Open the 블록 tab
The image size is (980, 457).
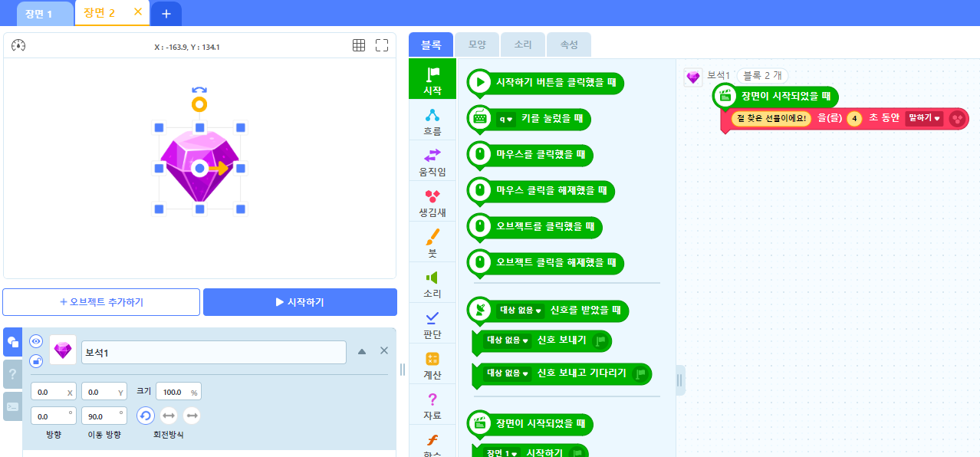pyautogui.click(x=431, y=44)
